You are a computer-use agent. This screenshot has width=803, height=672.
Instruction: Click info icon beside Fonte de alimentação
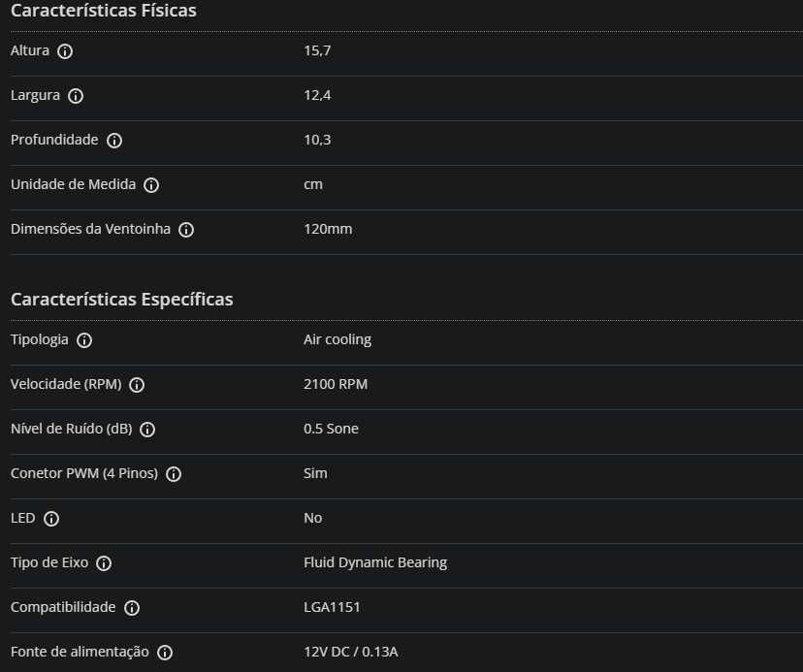point(165,652)
